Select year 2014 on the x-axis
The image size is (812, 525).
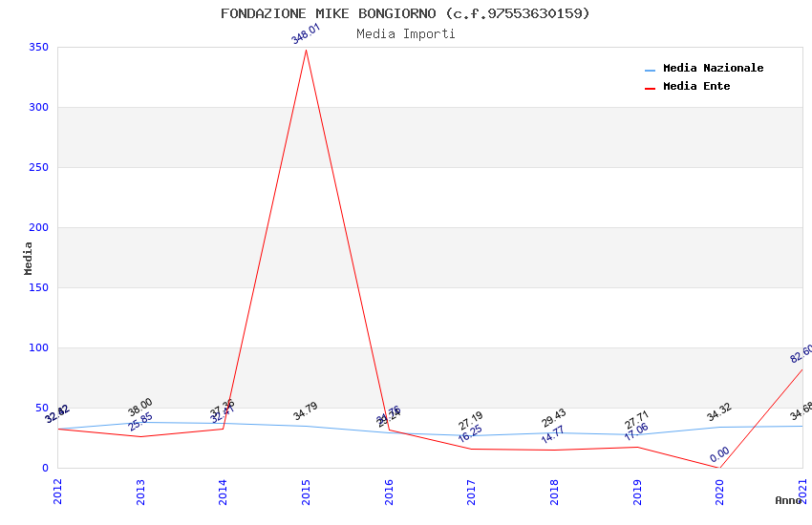coord(223,492)
